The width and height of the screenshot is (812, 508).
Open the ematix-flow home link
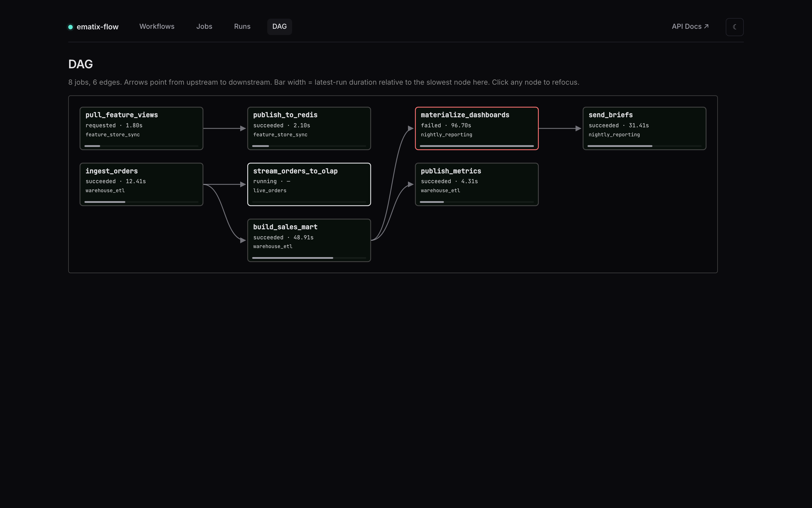click(93, 27)
